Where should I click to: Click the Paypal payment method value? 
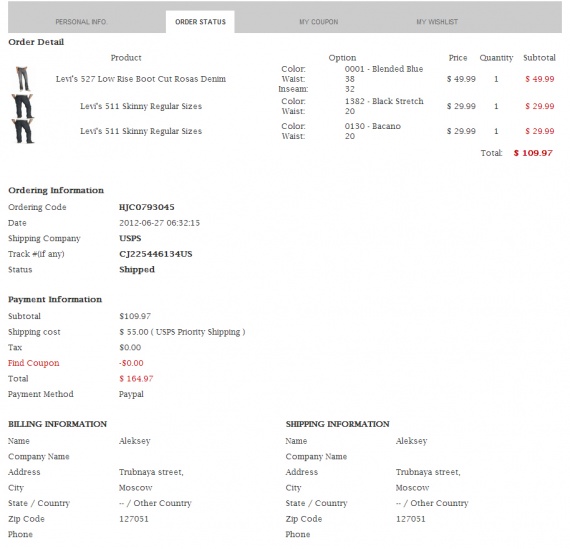tap(131, 394)
